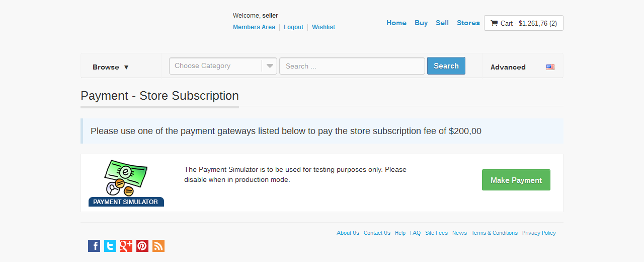
Task: Navigate to the Stores menu item
Action: pos(468,23)
